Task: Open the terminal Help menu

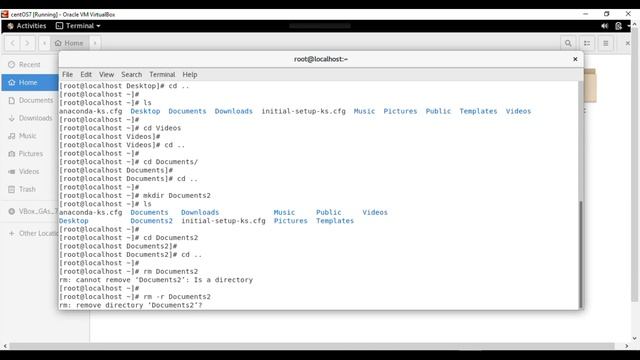Action: pyautogui.click(x=190, y=75)
